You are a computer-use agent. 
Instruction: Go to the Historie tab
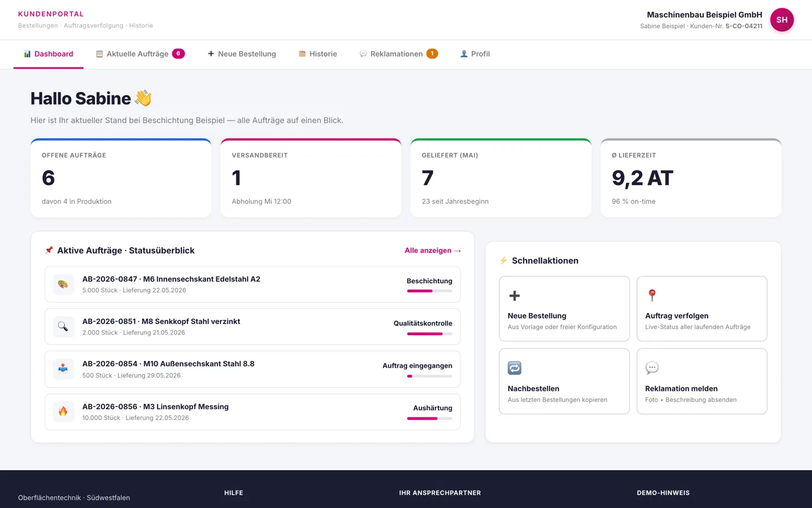(x=317, y=54)
